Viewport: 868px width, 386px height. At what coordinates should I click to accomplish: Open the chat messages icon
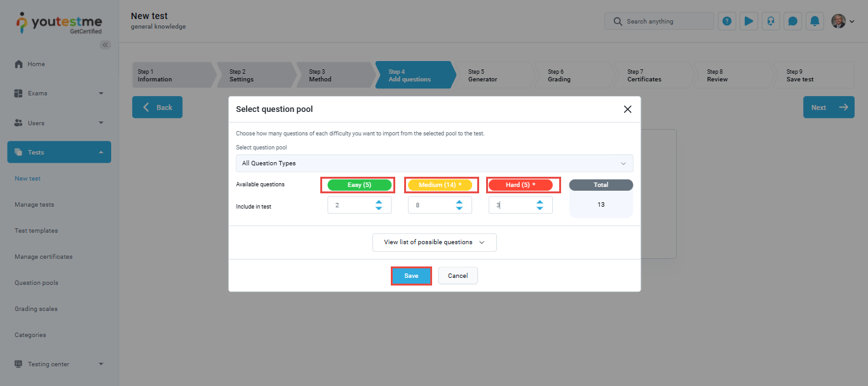792,21
